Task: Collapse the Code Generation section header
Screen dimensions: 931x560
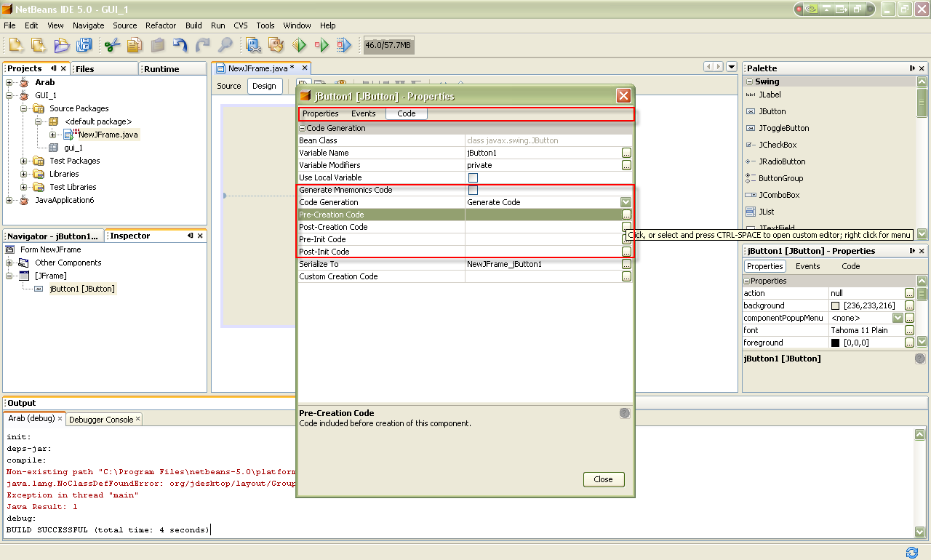Action: click(302, 128)
